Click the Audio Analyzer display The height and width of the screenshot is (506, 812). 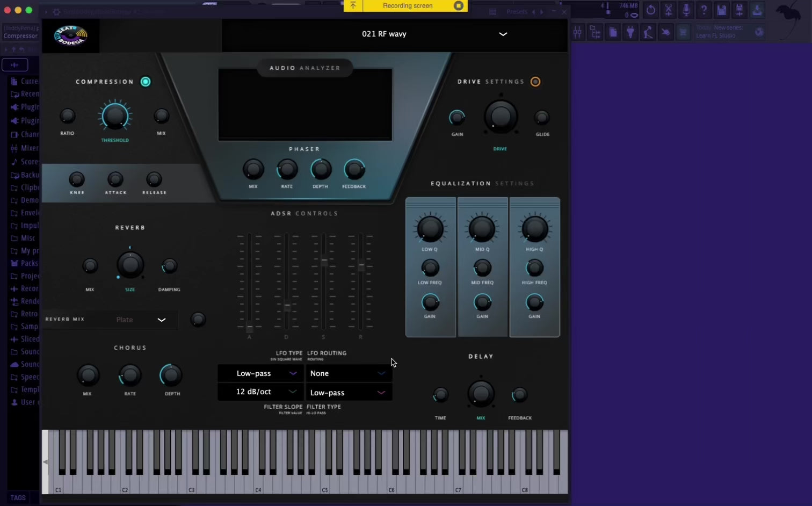click(x=305, y=105)
